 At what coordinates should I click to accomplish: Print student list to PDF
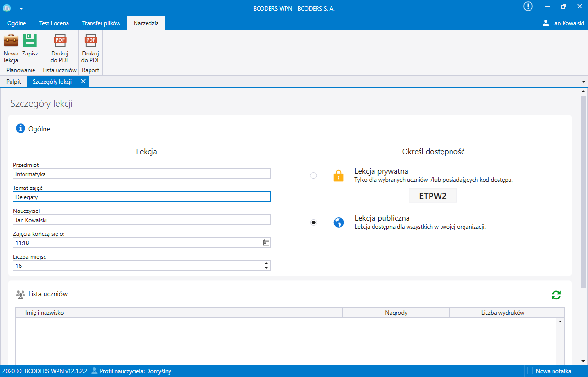pyautogui.click(x=60, y=48)
